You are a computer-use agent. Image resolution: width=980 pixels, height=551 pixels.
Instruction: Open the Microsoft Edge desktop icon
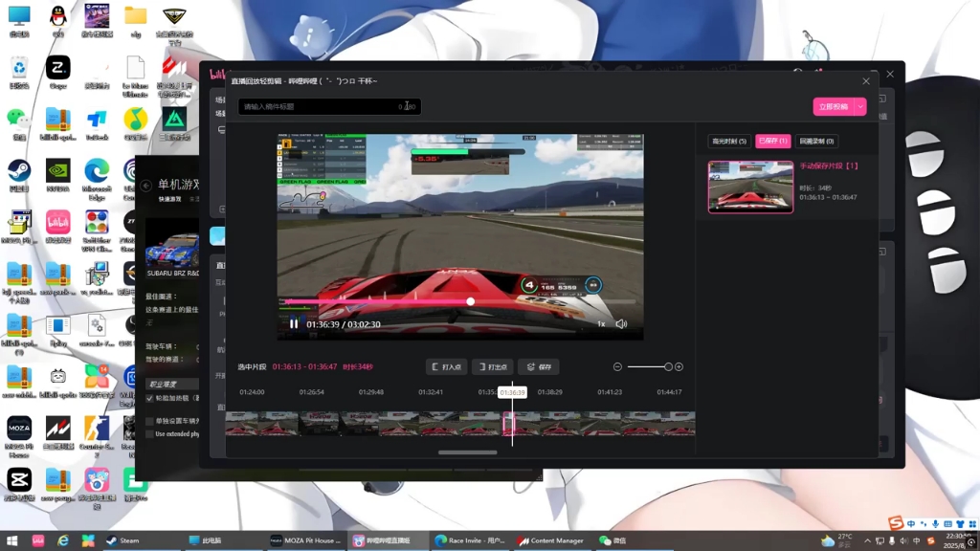pos(97,179)
